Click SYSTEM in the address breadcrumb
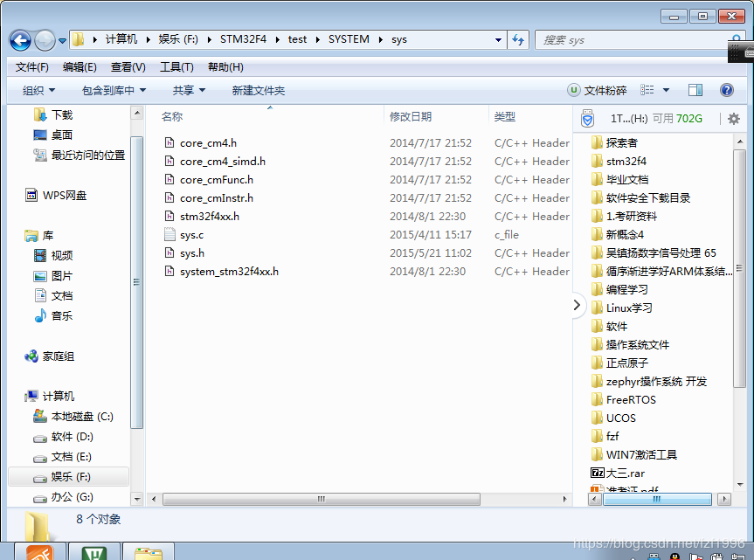754x560 pixels. [349, 39]
